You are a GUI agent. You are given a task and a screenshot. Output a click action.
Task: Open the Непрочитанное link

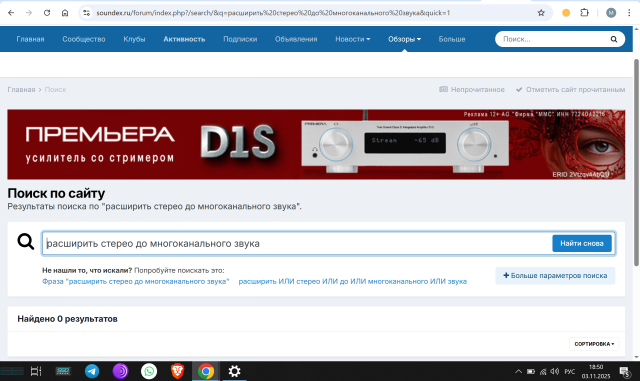pyautogui.click(x=472, y=89)
